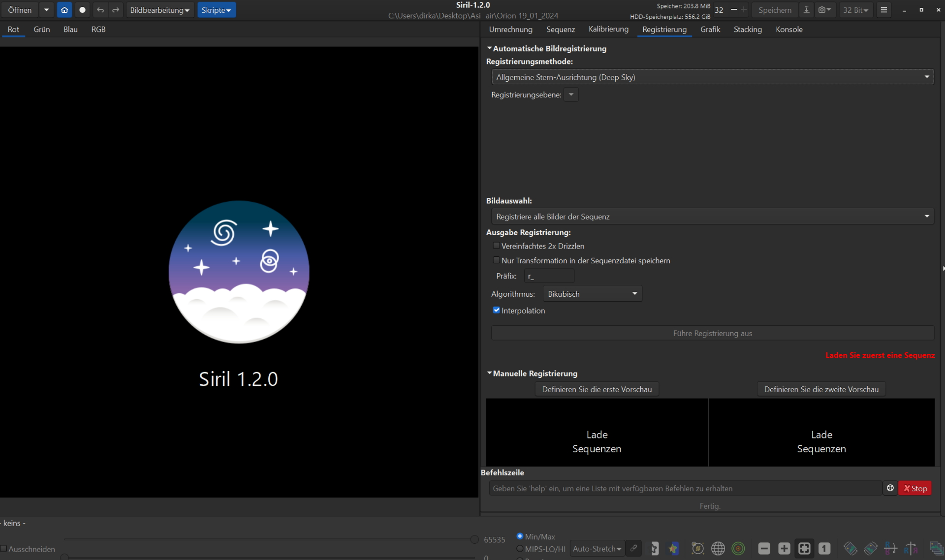Open the hamburger main menu
945x560 pixels.
(884, 10)
